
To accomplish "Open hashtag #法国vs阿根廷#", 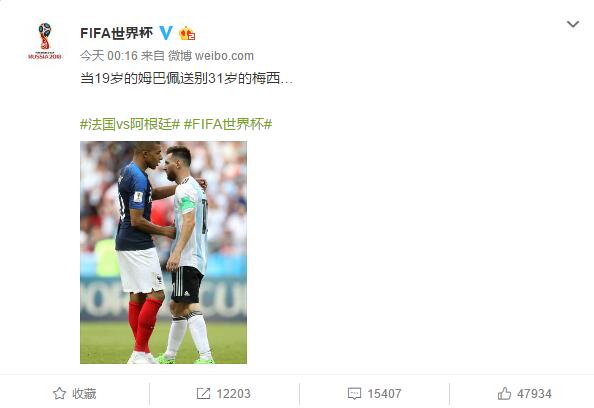I will click(130, 124).
